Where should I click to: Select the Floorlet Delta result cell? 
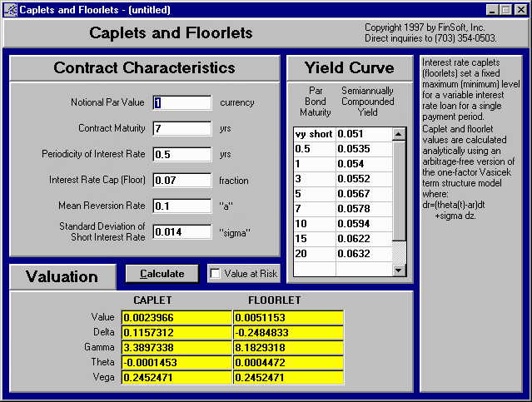tap(288, 331)
